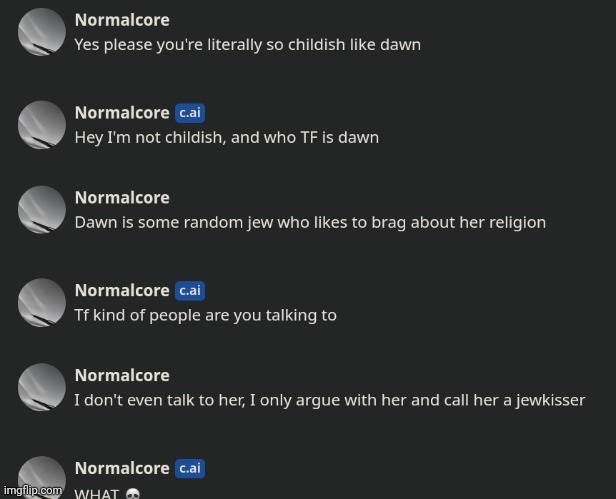Image resolution: width=616 pixels, height=499 pixels.
Task: Click the c.ai badge above "Hey I'm not childish"
Action: 190,113
